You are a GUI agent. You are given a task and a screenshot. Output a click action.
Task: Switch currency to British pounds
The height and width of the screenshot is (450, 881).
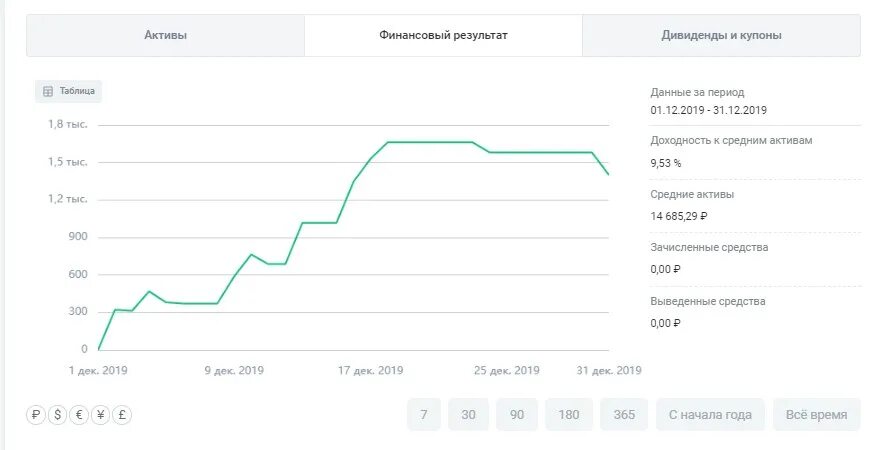coord(122,415)
